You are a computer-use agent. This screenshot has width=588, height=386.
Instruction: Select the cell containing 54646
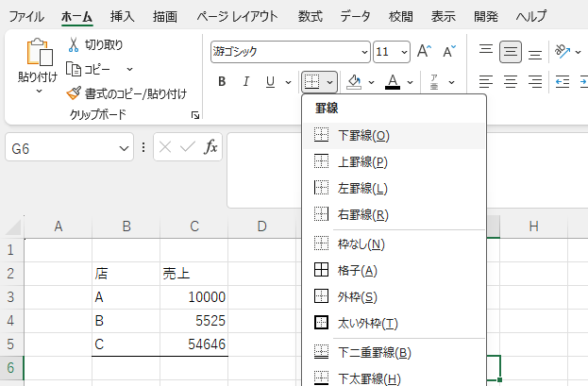(x=193, y=344)
